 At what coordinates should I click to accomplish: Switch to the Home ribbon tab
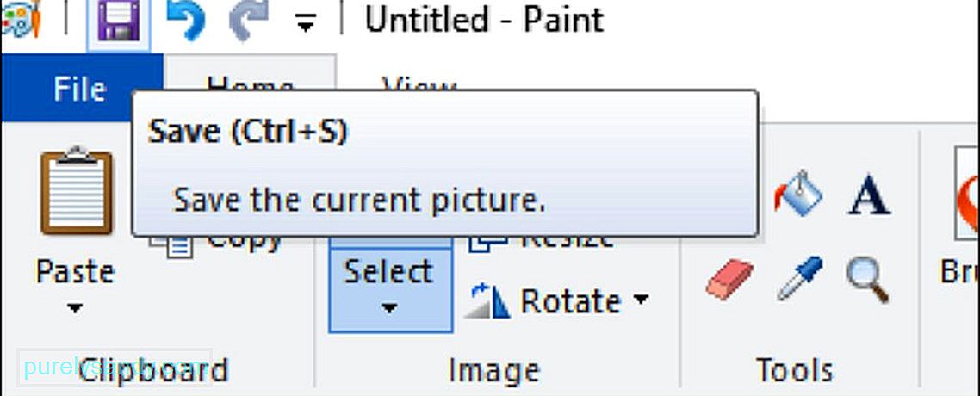pos(250,74)
